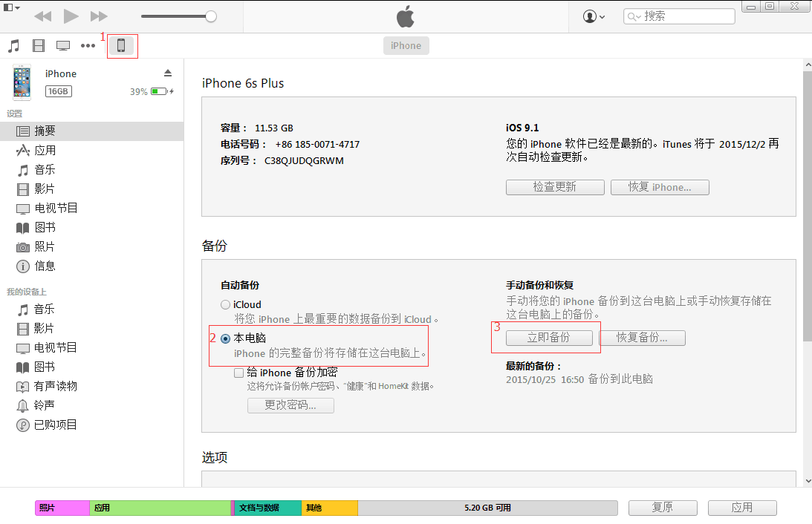812x524 pixels.
Task: Click the 检查更新 button
Action: pos(554,187)
